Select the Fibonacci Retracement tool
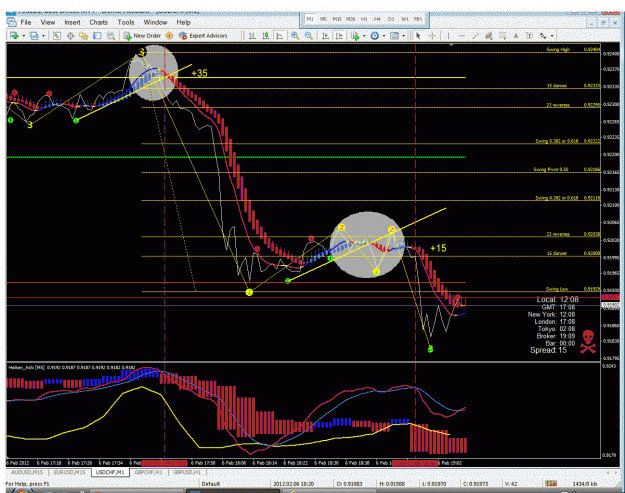The width and height of the screenshot is (625, 493). click(502, 36)
